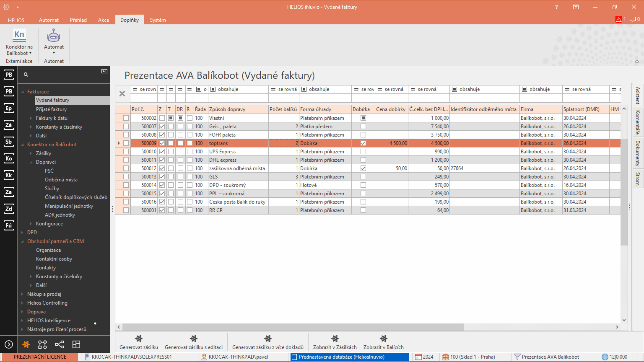Open the HELIOS ribbon tab
644x362 pixels.
(x=16, y=20)
